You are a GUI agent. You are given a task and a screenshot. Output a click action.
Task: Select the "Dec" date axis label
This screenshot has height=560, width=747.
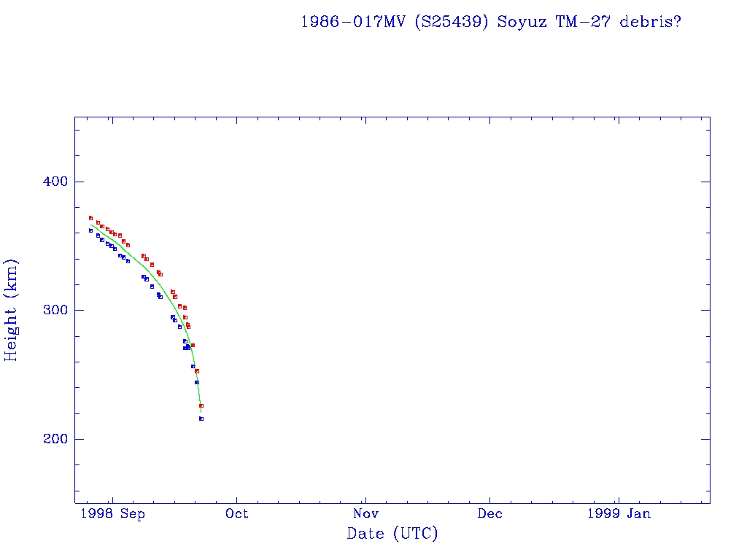pos(489,514)
